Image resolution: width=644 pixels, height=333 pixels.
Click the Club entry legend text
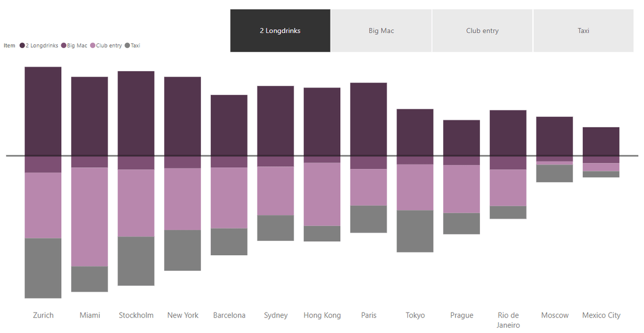click(109, 46)
